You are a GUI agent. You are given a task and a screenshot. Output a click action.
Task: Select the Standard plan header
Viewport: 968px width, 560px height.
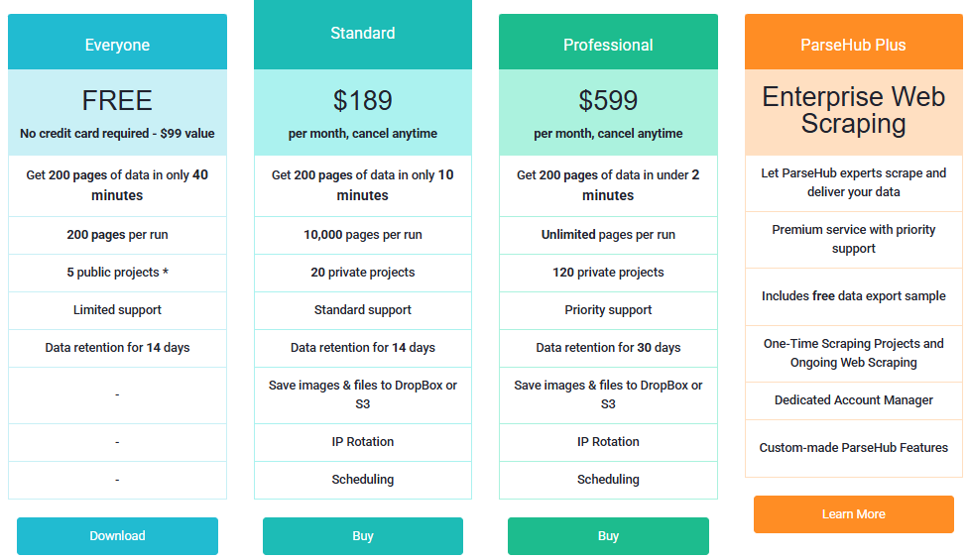(363, 34)
